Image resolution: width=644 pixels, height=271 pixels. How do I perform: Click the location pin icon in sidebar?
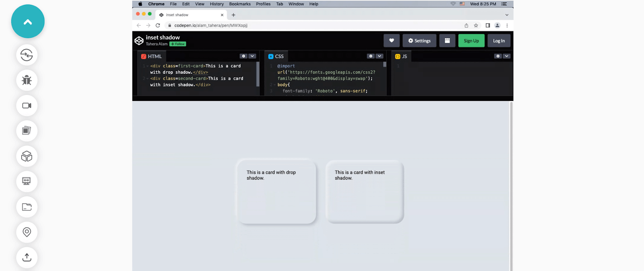(x=27, y=232)
